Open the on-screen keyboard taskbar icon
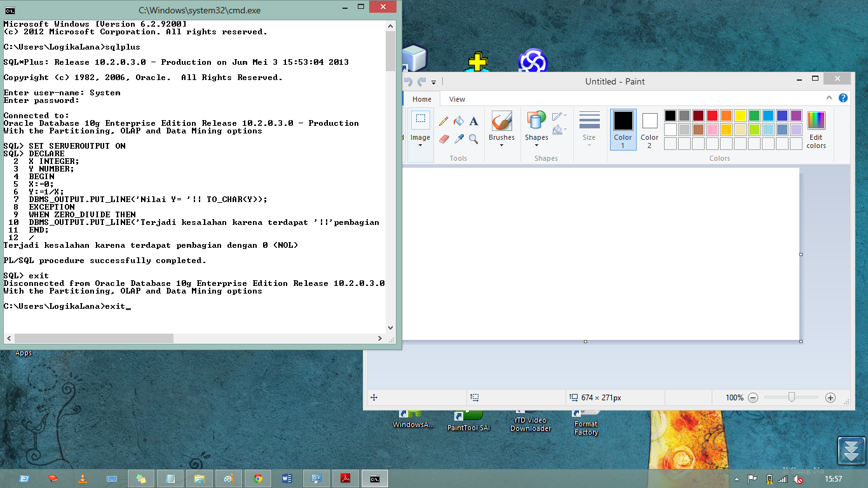Image resolution: width=868 pixels, height=488 pixels. (x=111, y=478)
